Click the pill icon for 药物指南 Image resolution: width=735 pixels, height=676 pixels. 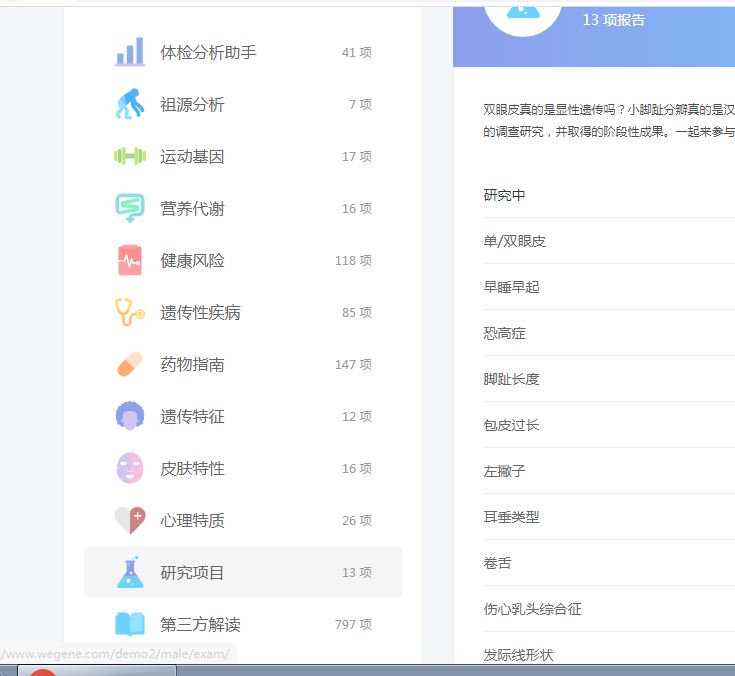pos(130,364)
